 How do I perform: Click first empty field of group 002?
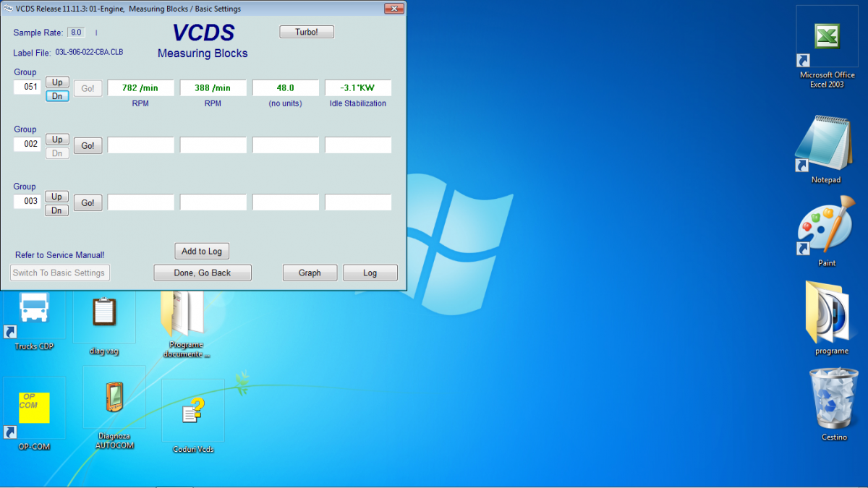point(141,145)
